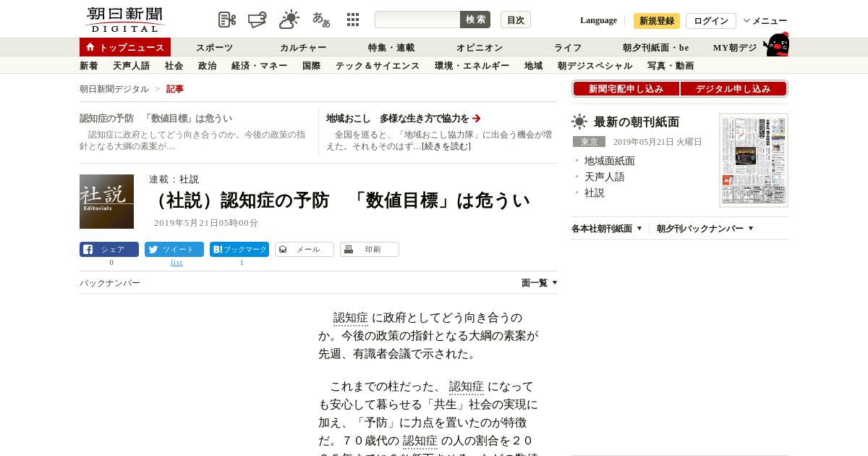Viewport: 868px width, 456px height.
Task: Click first 認知症 keyword link in article
Action: pyautogui.click(x=351, y=318)
